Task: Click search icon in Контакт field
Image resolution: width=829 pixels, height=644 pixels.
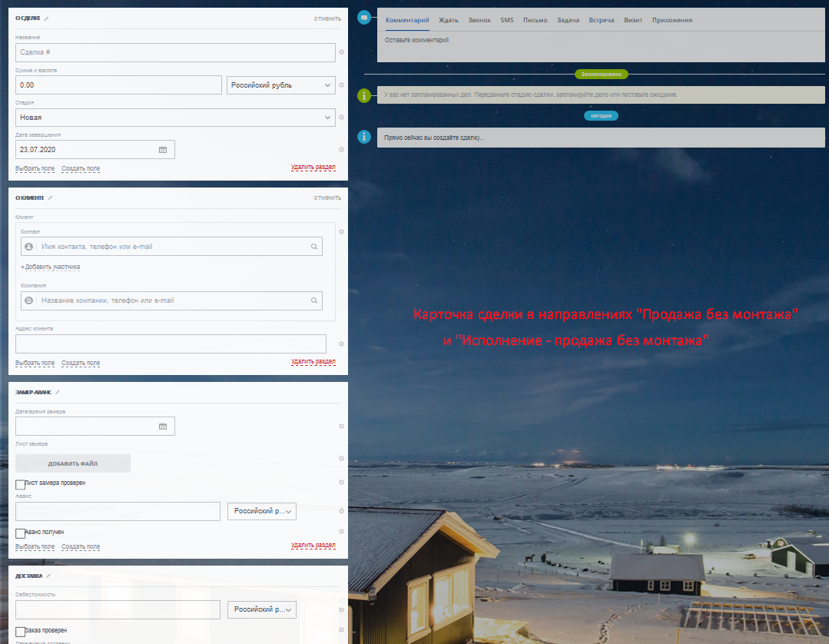Action: click(x=314, y=247)
